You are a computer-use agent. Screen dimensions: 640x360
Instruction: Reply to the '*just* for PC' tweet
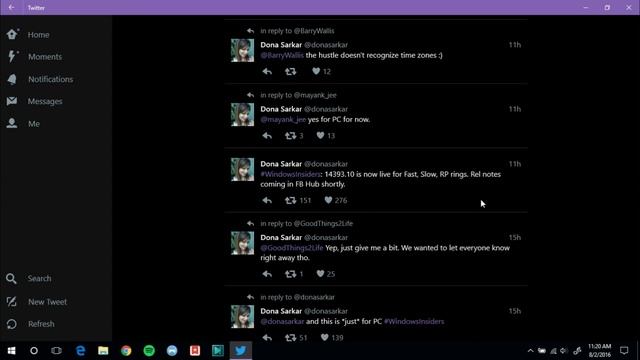click(267, 338)
